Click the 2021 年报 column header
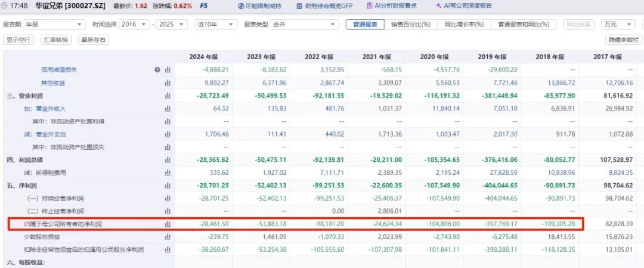 (377, 57)
